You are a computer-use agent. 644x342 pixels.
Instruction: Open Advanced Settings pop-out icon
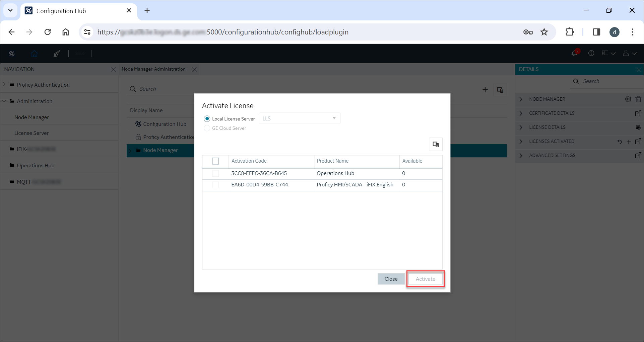(x=638, y=155)
